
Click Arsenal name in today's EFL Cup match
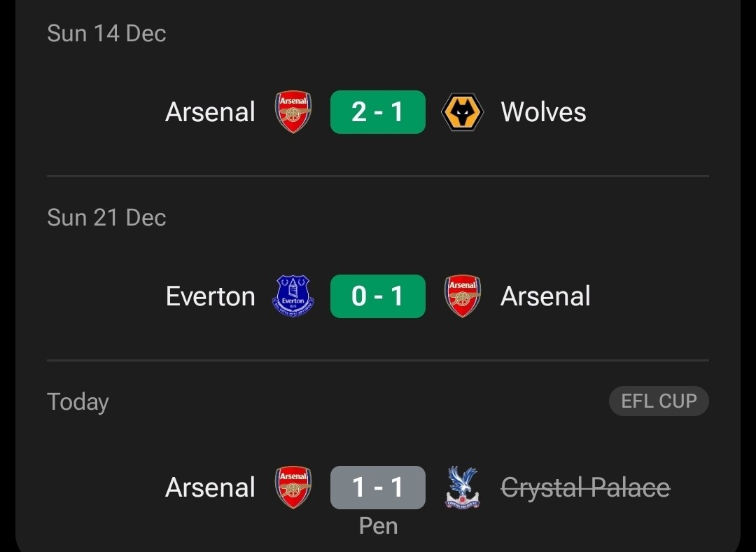(x=211, y=488)
